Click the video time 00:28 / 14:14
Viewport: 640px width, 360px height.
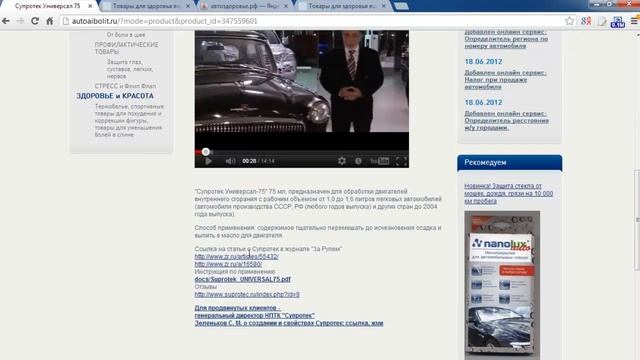tap(258, 161)
